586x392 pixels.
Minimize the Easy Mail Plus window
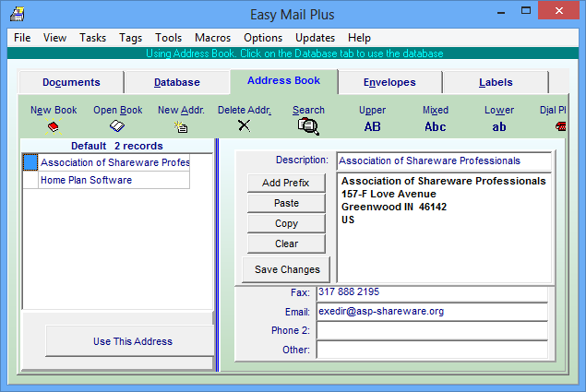[501, 12]
